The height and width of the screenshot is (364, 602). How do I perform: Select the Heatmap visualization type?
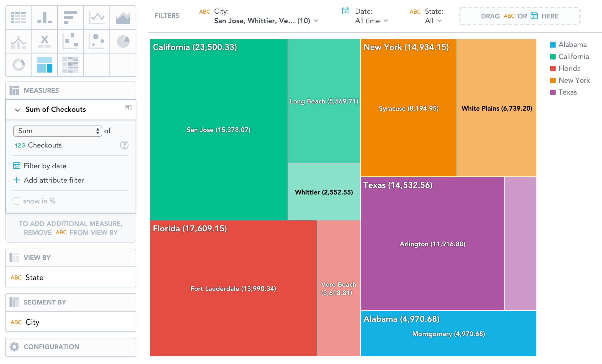[x=71, y=65]
